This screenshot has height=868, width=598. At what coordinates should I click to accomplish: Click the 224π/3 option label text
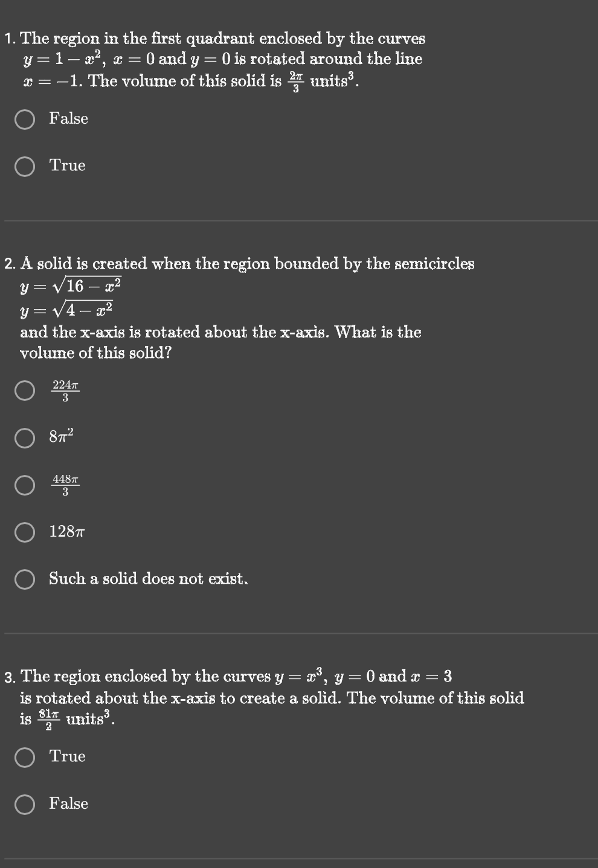[65, 391]
